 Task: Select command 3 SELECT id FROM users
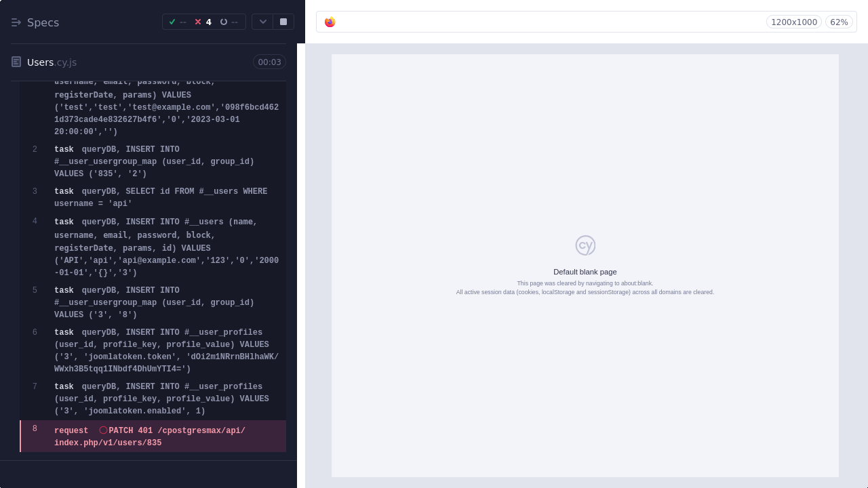click(x=153, y=197)
